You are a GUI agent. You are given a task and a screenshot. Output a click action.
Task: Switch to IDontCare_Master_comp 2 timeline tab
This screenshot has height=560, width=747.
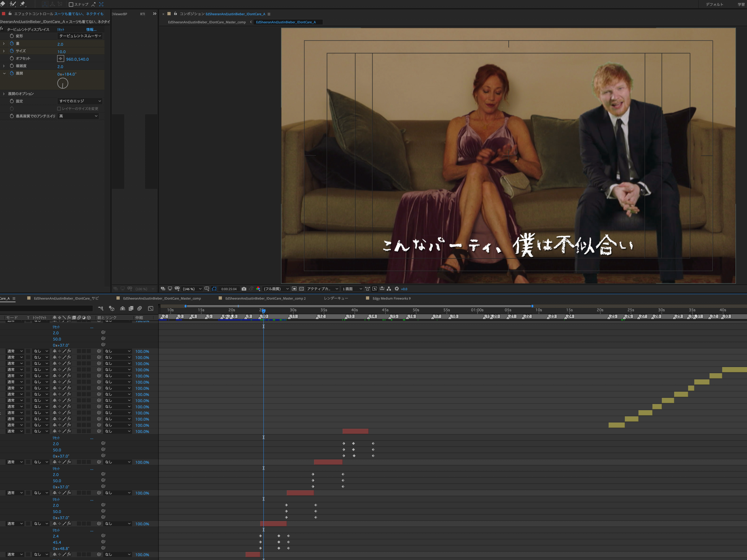tap(265, 298)
